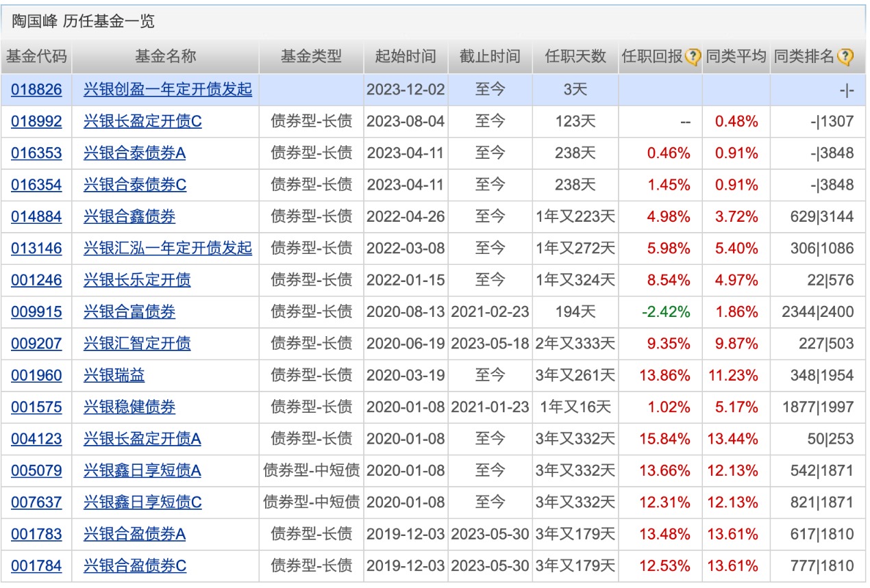Viewport: 870px width, 588px height.
Task: Open the 兴银长盈定开债A fund link
Action: [140, 439]
